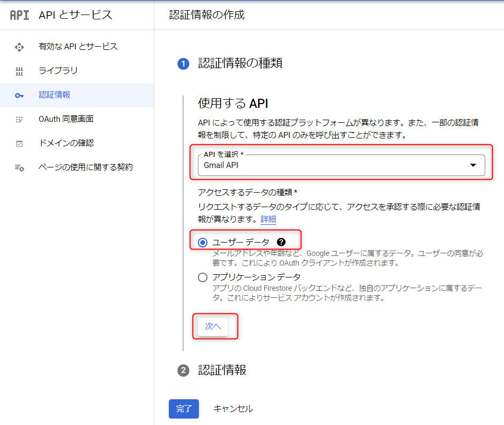Open ドメインの確認 from sidebar
This screenshot has width=504, height=425.
[66, 143]
